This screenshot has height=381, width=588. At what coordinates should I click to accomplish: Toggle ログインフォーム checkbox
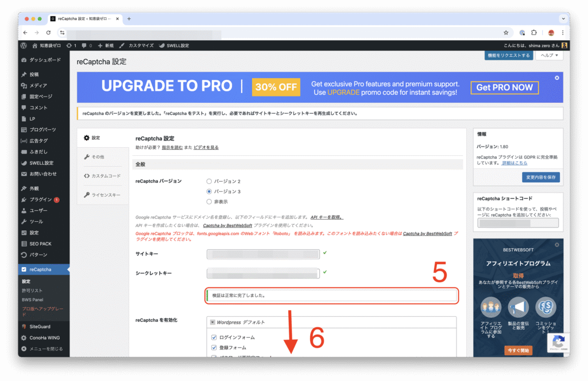(214, 337)
